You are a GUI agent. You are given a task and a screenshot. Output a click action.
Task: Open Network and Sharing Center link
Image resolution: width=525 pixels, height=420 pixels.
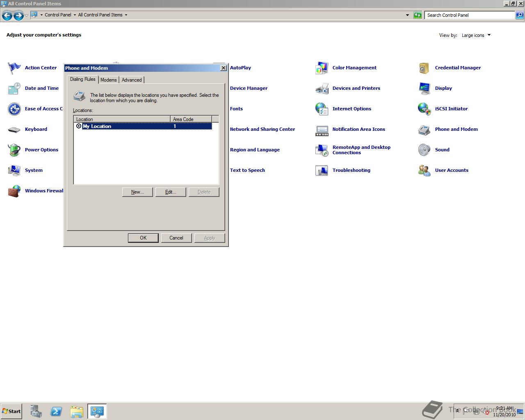coord(262,129)
